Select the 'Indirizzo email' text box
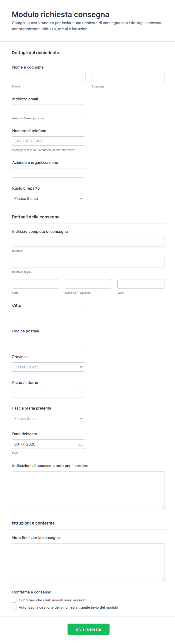The image size is (175, 644). coord(48,109)
